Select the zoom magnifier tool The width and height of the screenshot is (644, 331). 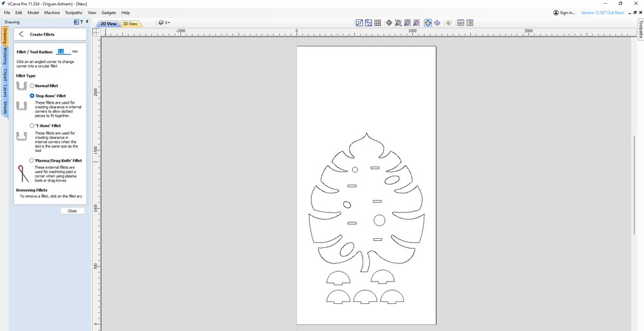[x=398, y=23]
